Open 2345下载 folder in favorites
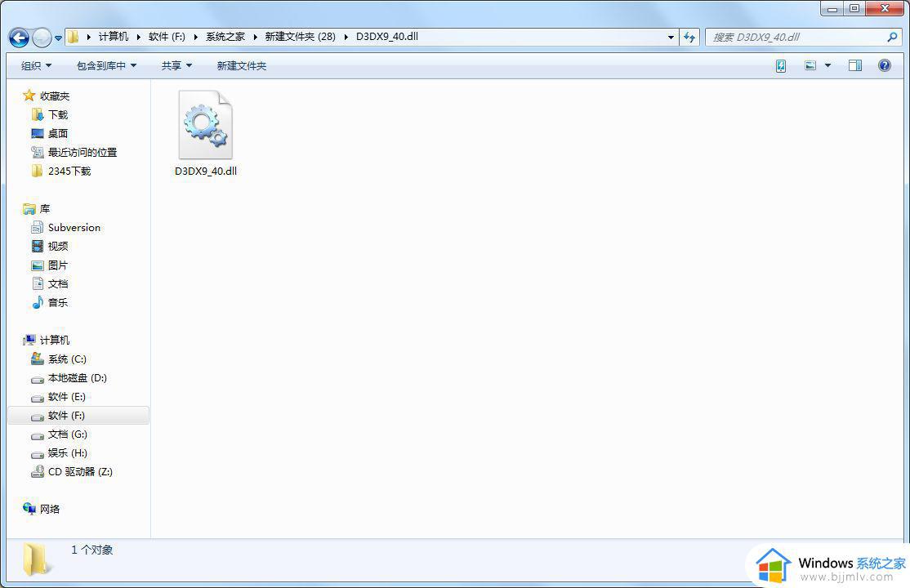Image resolution: width=910 pixels, height=588 pixels. (69, 171)
